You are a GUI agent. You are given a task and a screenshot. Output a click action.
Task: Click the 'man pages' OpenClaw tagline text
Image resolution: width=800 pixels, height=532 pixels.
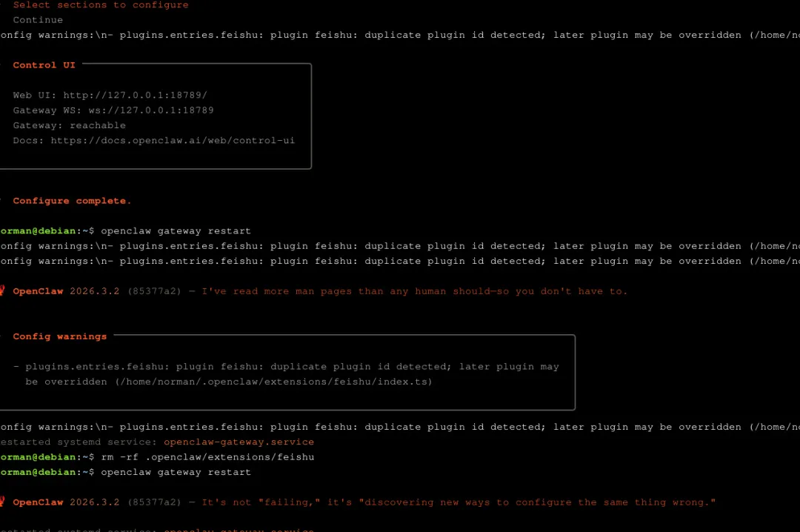click(x=414, y=291)
